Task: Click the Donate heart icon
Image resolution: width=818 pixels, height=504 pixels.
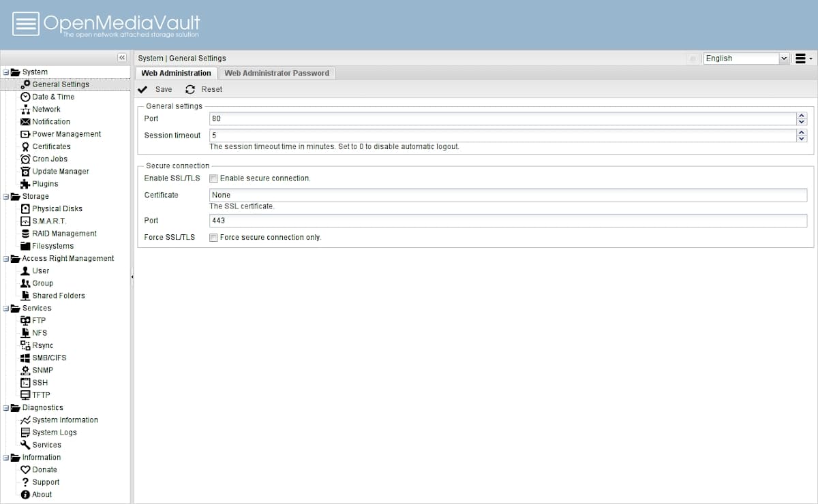Action: 26,470
